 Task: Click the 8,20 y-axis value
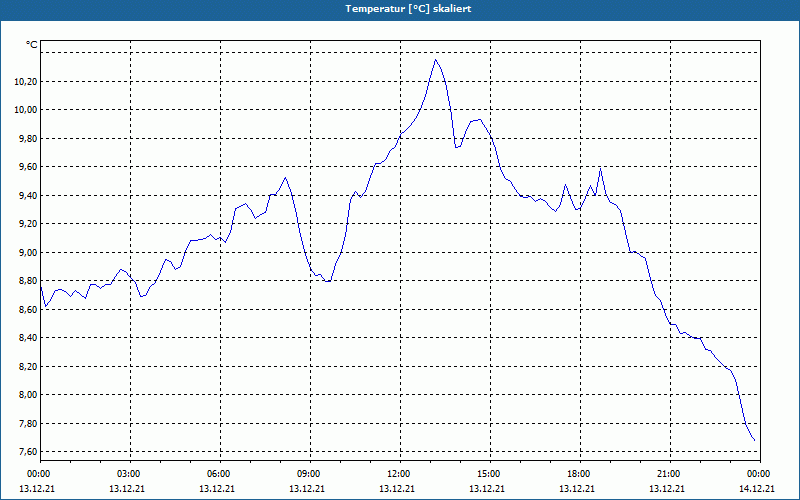[x=30, y=366]
